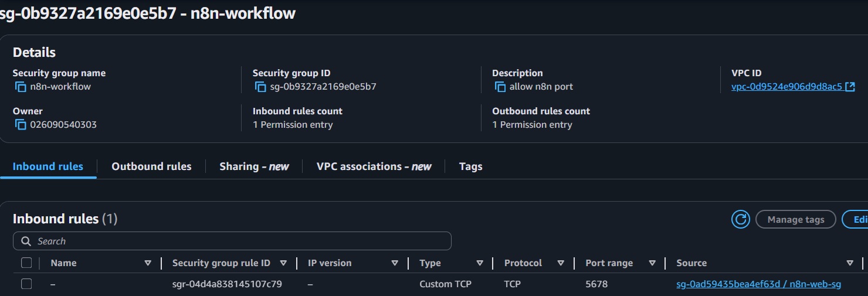Copy the security group name n8n-workflow
This screenshot has height=296, width=868.
pyautogui.click(x=21, y=87)
